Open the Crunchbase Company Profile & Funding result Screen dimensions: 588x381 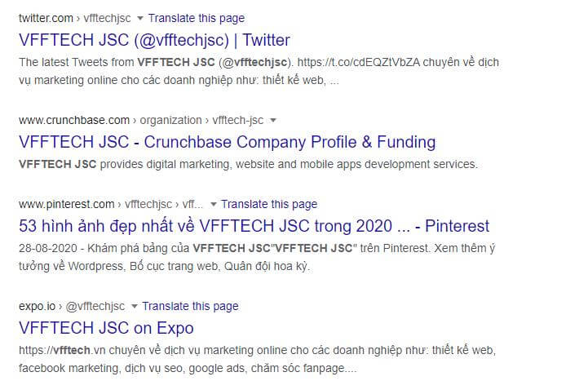[228, 142]
